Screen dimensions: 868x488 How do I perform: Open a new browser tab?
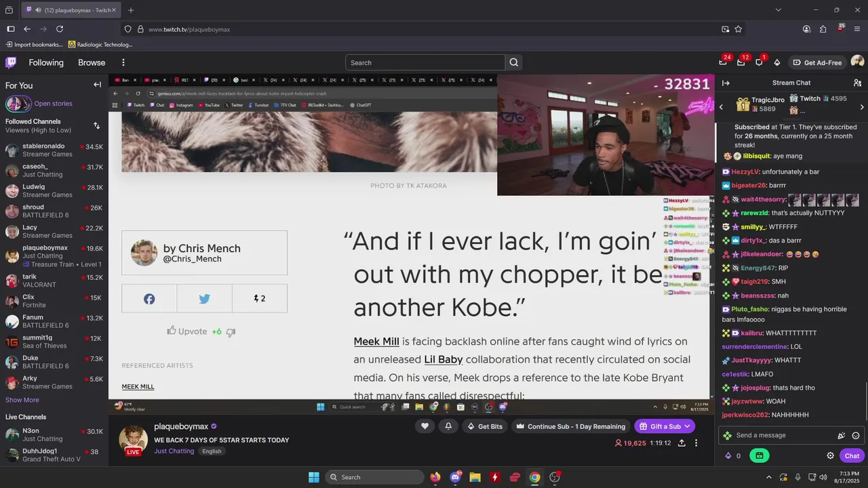(x=131, y=10)
